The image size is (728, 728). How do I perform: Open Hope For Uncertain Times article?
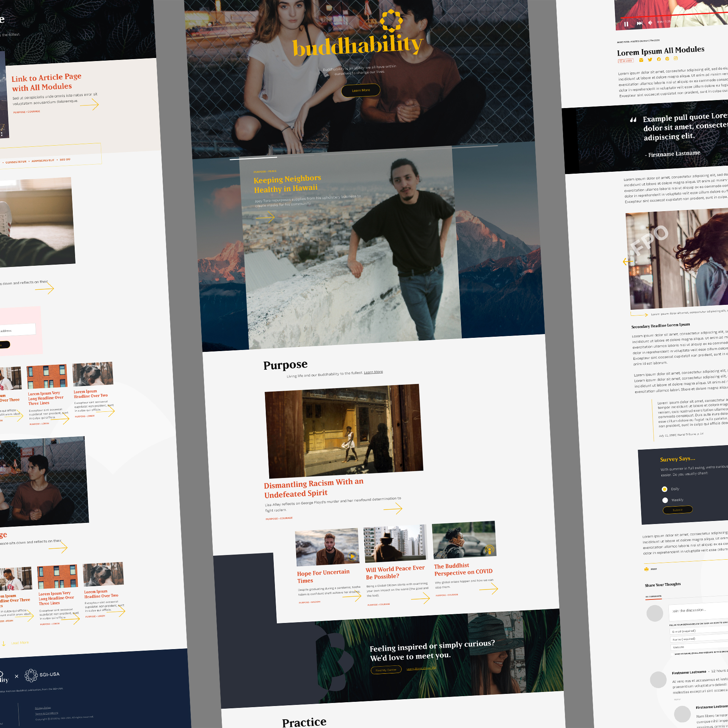point(323,576)
